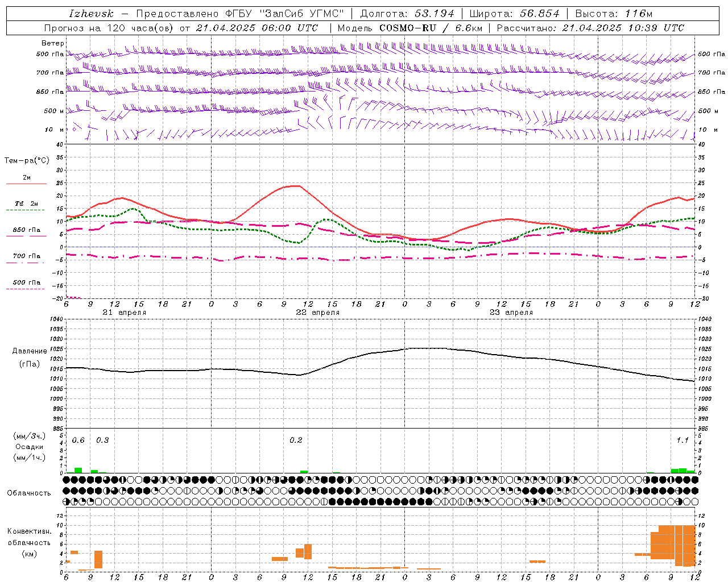Click the (мм/3ч.) precipitation unit label

click(30, 436)
